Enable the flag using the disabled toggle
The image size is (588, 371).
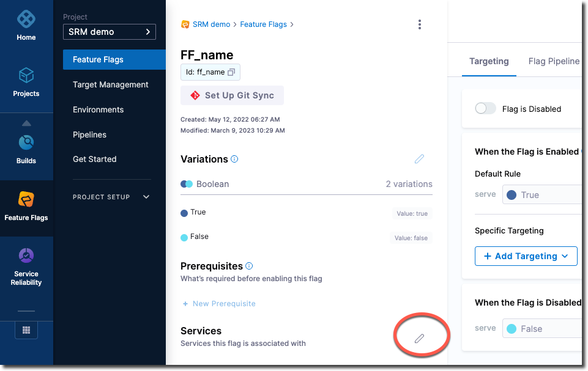coord(485,108)
